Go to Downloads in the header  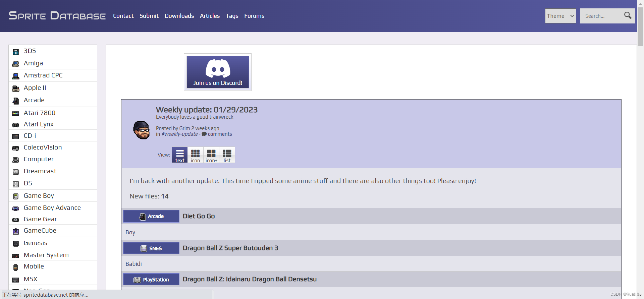click(x=179, y=16)
